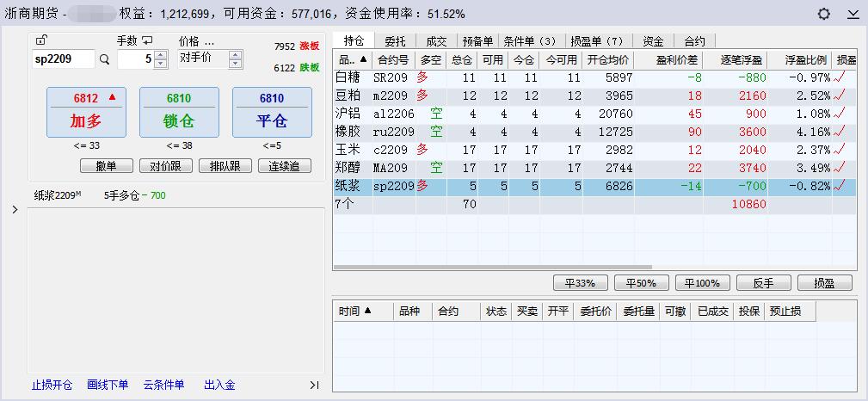Increase lot quantity with up stepper
This screenshot has height=401, width=868.
click(x=161, y=55)
